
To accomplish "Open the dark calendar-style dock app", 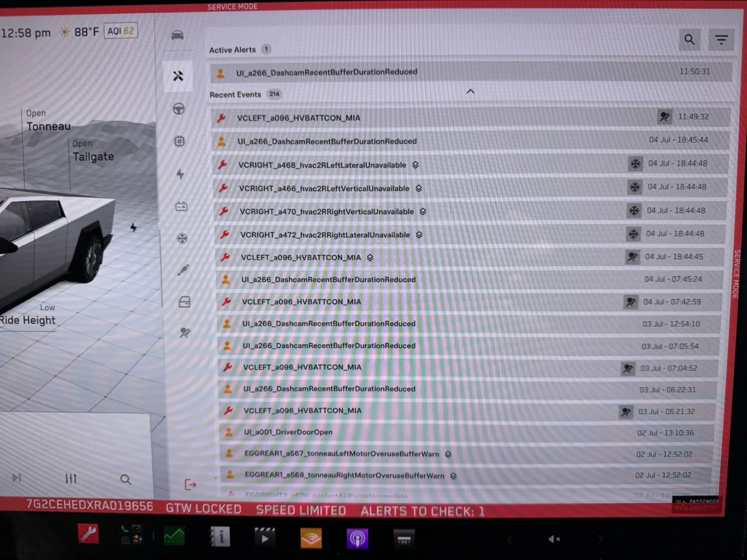I will click(x=404, y=538).
